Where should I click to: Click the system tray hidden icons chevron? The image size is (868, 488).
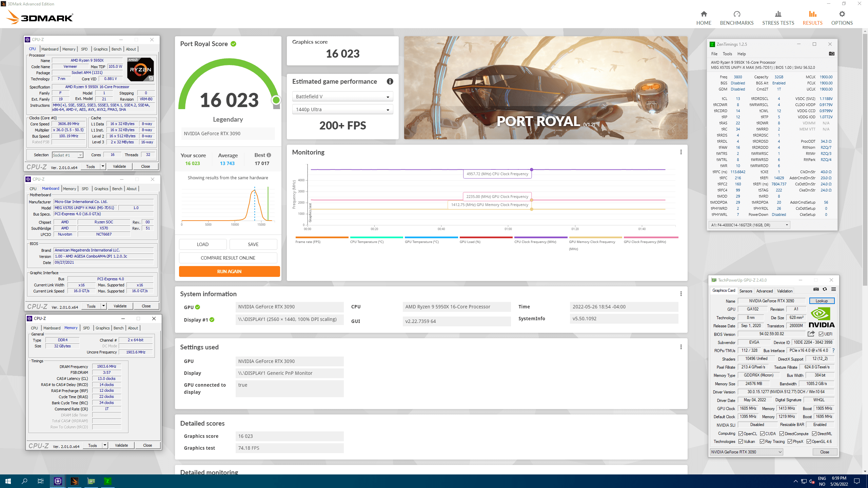click(795, 481)
